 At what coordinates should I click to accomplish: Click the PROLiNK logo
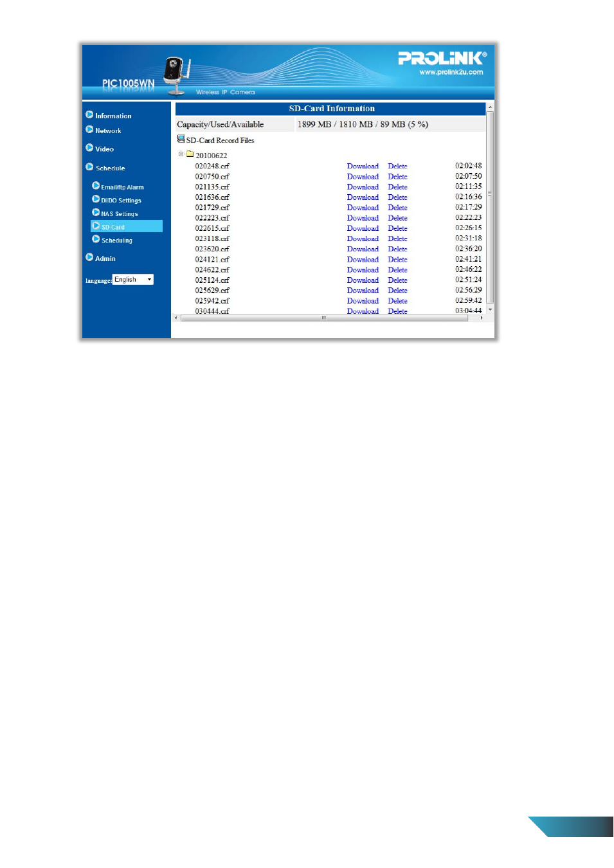pos(442,58)
